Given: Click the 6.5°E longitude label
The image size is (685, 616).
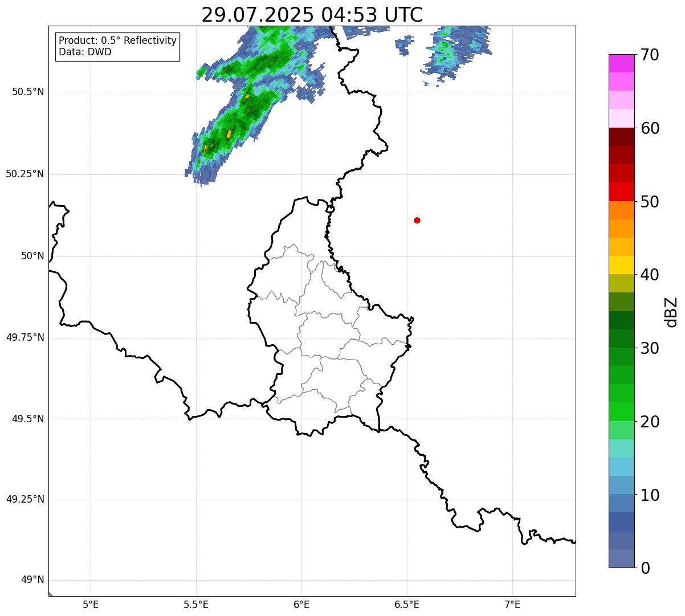Looking at the screenshot, I should (x=407, y=605).
